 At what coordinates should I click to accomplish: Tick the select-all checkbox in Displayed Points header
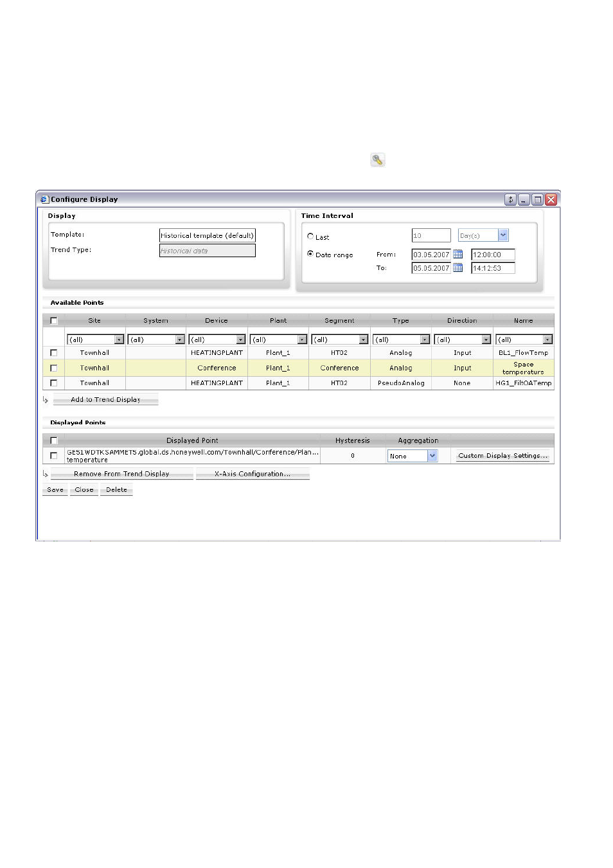coord(54,440)
